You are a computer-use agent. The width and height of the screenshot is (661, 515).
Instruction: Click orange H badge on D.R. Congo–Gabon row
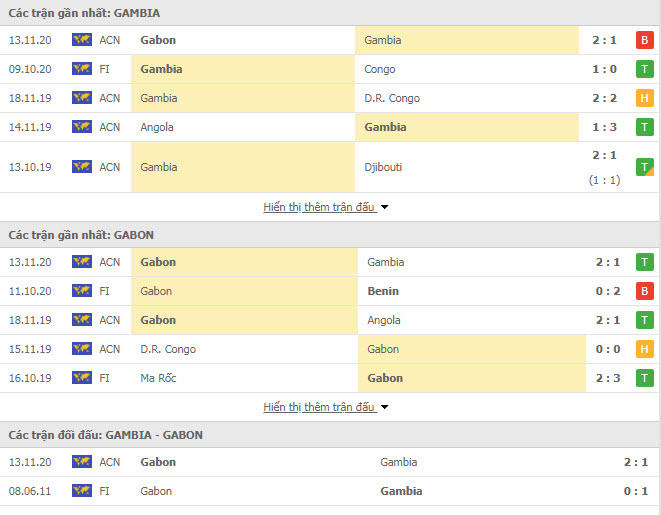tap(645, 349)
